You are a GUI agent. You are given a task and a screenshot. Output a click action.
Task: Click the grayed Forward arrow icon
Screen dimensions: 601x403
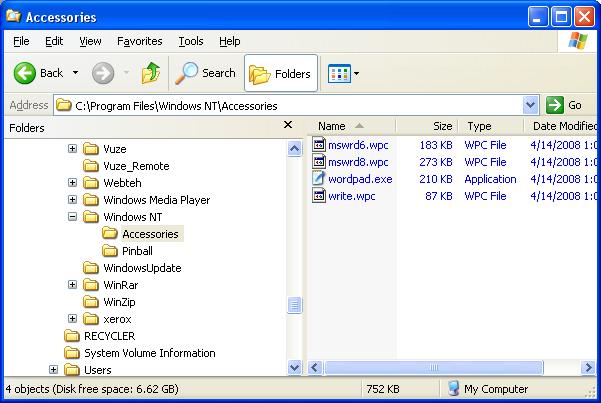coord(103,73)
